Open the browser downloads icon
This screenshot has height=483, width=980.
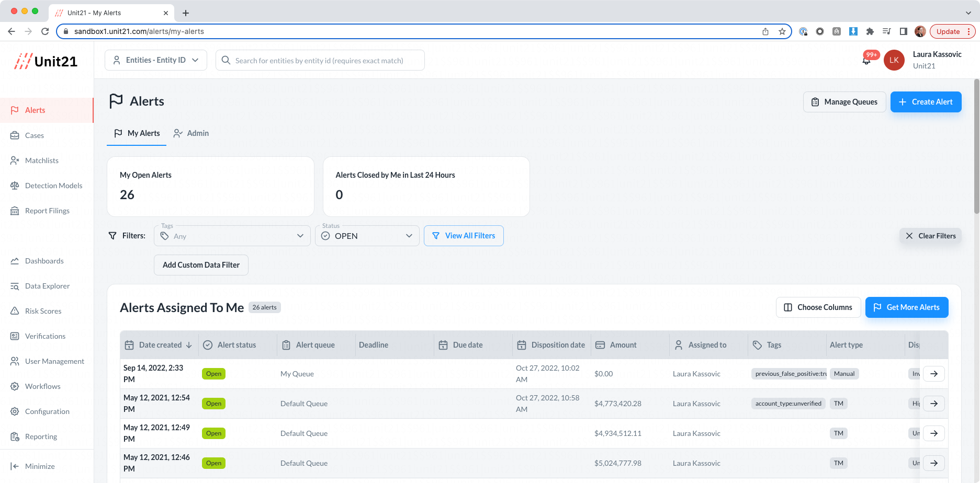(x=853, y=31)
